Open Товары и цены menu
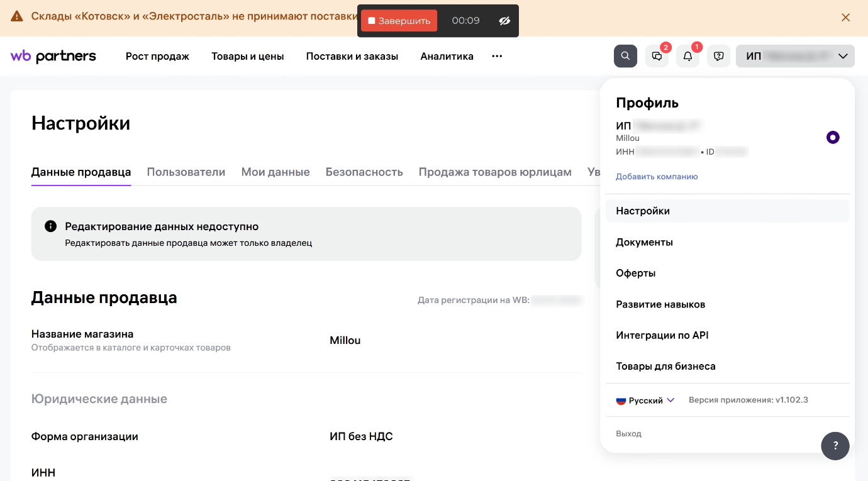This screenshot has width=868, height=481. tap(248, 56)
